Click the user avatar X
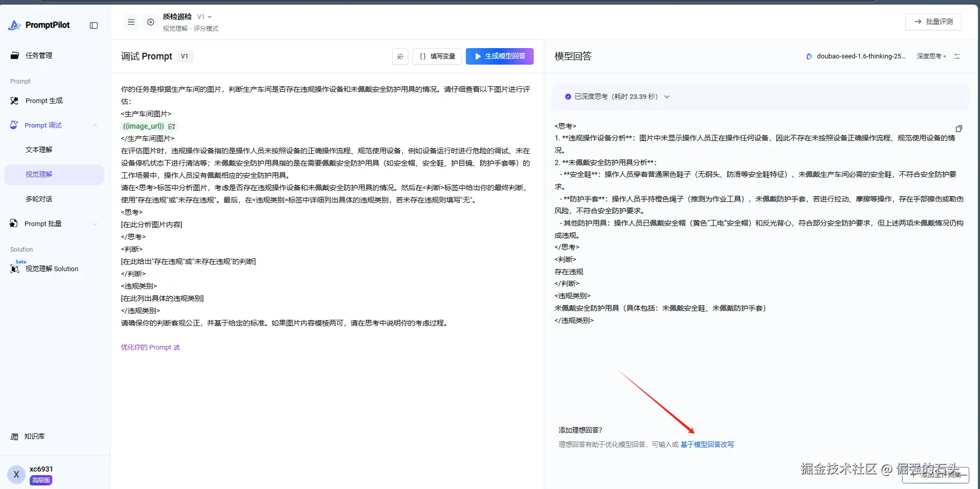Viewport: 980px width, 489px height. (16, 475)
